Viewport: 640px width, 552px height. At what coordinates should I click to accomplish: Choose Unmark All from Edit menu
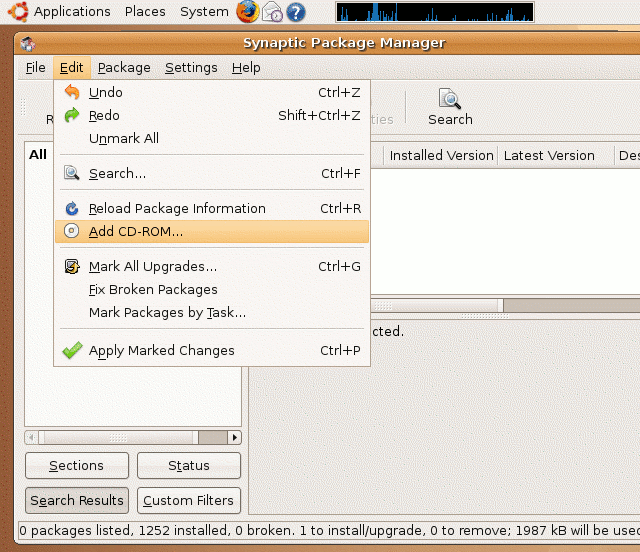coord(212,138)
